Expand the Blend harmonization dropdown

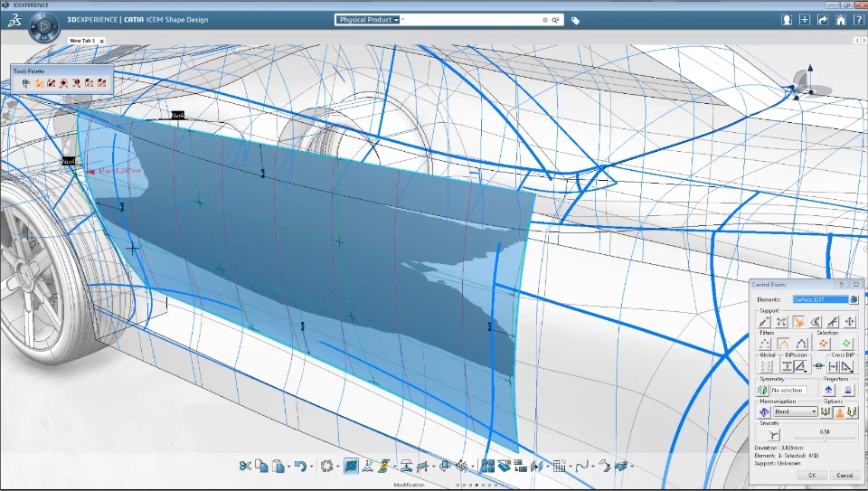(x=814, y=412)
